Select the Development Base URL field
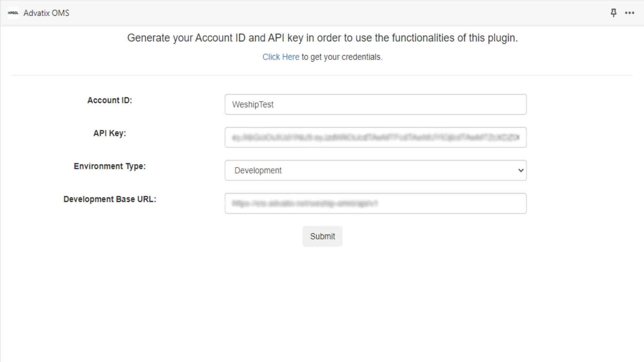The height and width of the screenshot is (362, 644). coord(376,203)
